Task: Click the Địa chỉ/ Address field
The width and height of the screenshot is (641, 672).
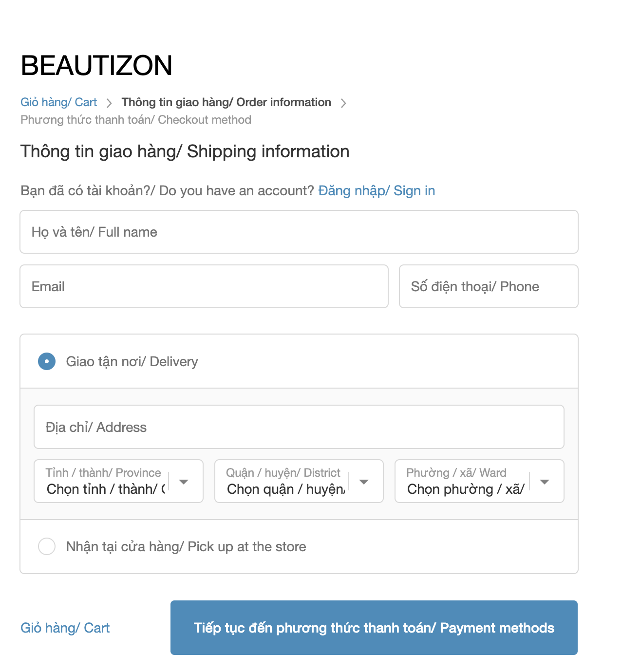Action: coord(299,427)
